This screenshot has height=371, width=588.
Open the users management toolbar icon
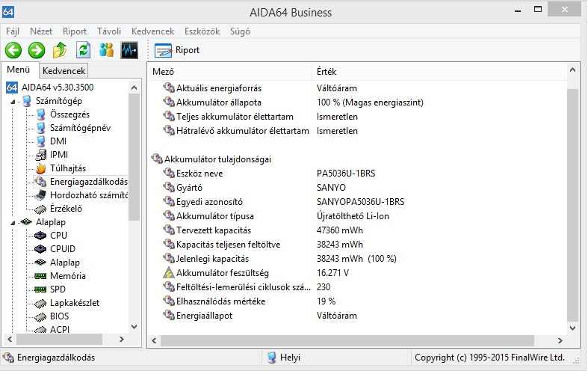(106, 50)
